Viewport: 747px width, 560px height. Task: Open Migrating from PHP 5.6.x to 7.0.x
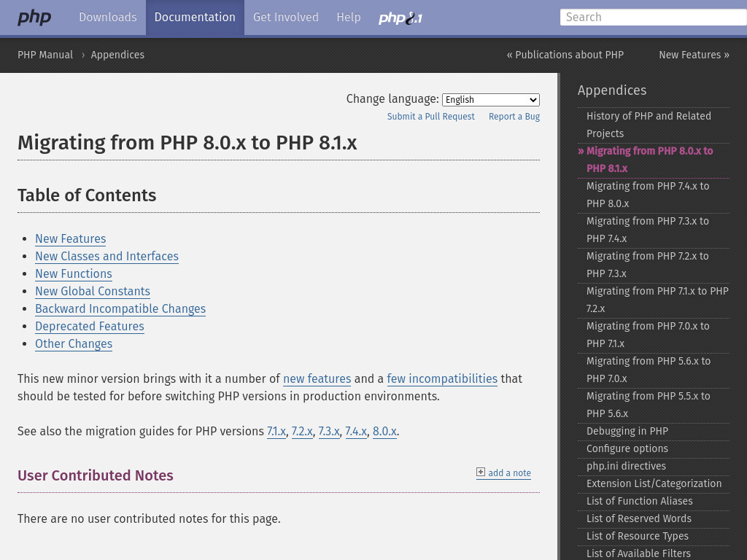653,370
